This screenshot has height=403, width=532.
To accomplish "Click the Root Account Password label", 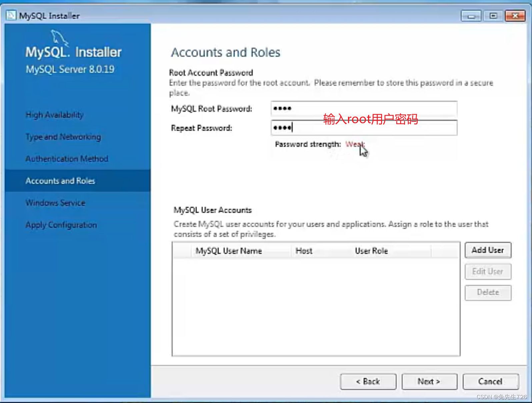I will click(211, 72).
